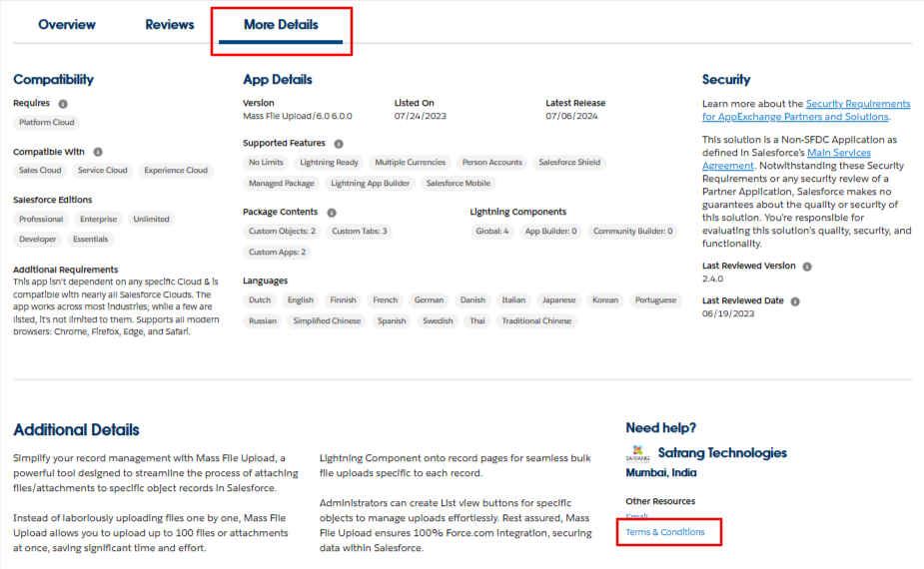Select the Developer edition tag
This screenshot has width=924, height=569.
[x=38, y=240]
